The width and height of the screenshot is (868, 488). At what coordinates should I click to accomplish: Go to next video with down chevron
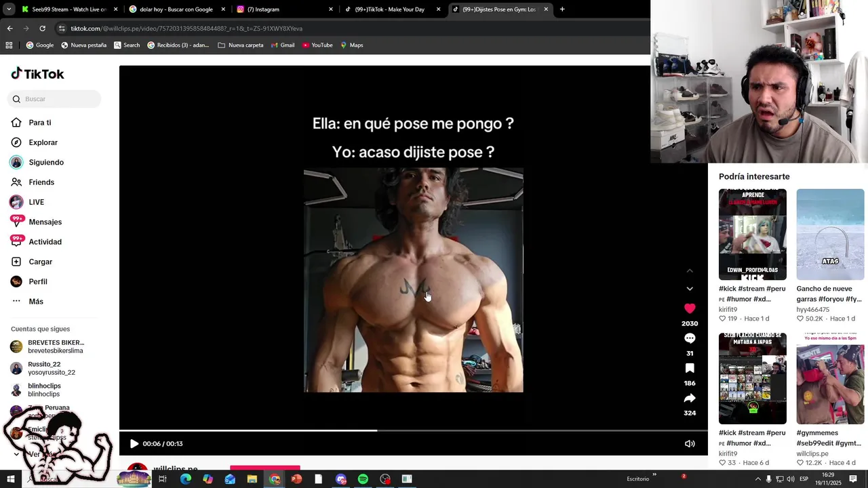(690, 289)
